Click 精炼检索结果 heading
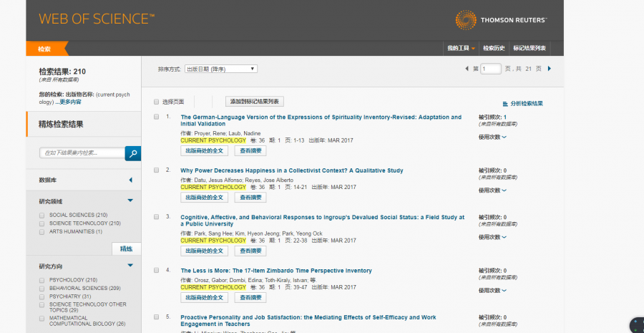The height and width of the screenshot is (333, 644). (62, 124)
